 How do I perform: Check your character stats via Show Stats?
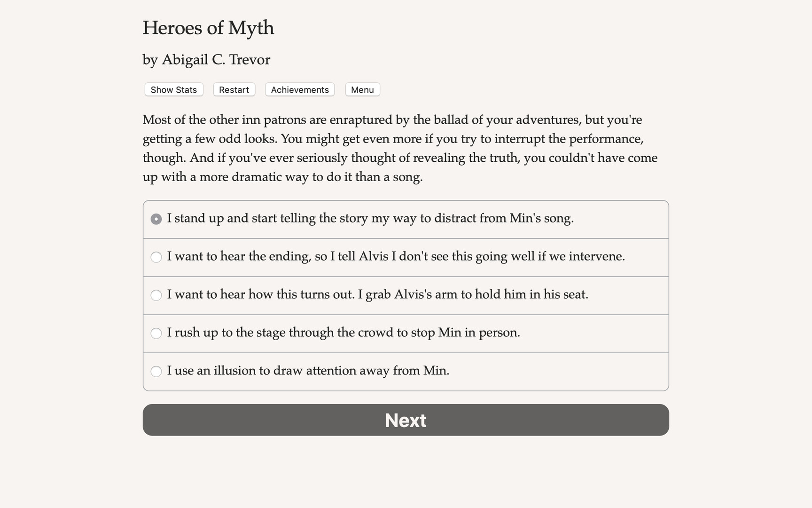click(x=173, y=89)
